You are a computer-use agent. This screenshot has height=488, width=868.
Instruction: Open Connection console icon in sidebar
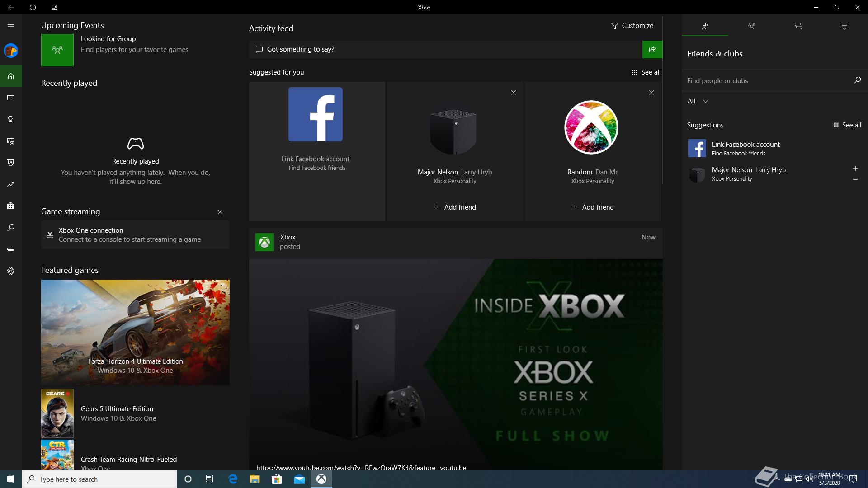pos(11,249)
